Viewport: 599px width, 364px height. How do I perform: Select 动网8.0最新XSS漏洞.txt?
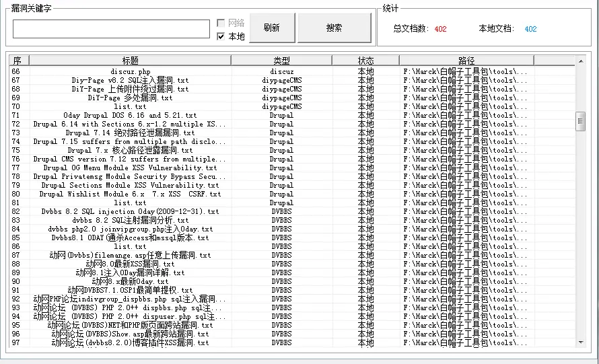click(131, 264)
